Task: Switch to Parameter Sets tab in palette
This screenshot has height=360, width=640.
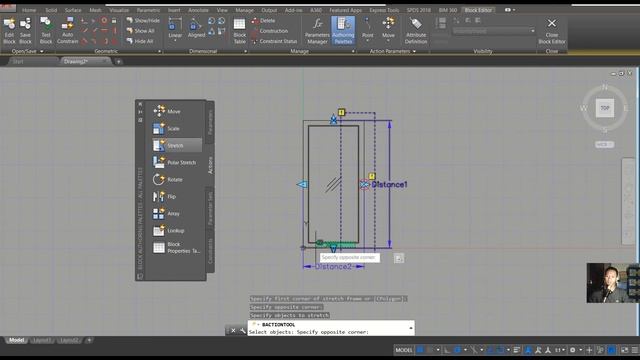Action: [210, 208]
